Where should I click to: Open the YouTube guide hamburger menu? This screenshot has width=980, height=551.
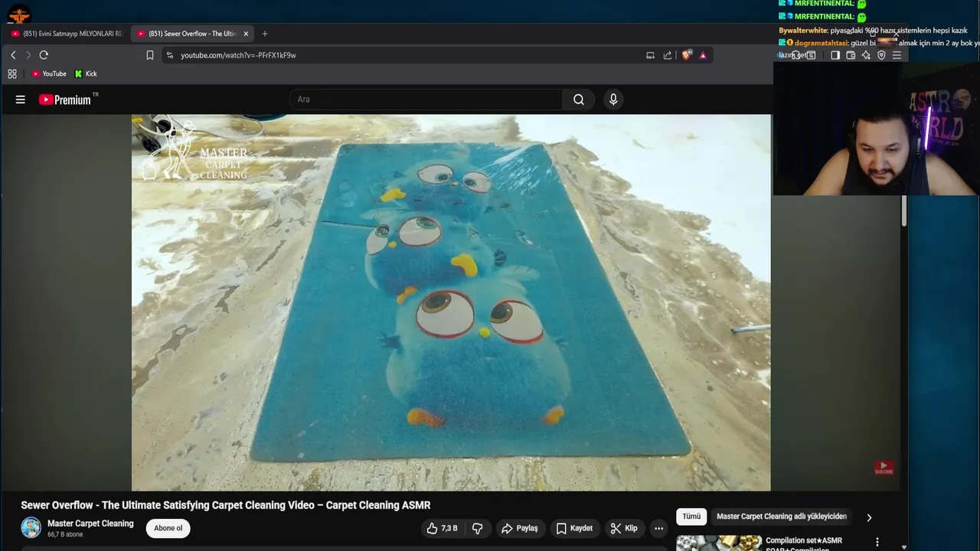tap(21, 99)
